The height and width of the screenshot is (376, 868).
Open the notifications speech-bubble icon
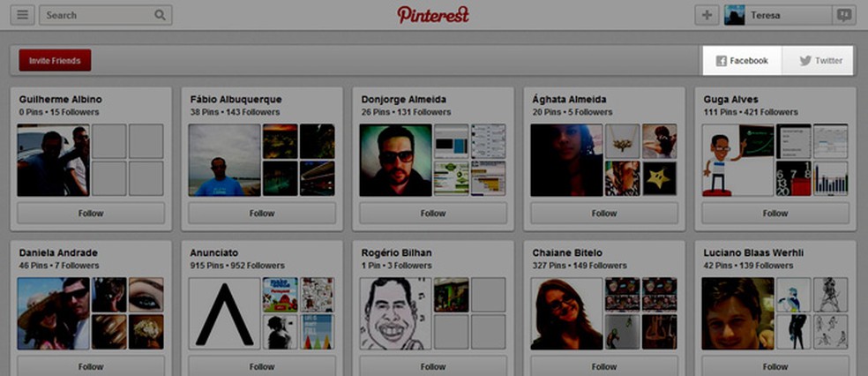[x=844, y=15]
